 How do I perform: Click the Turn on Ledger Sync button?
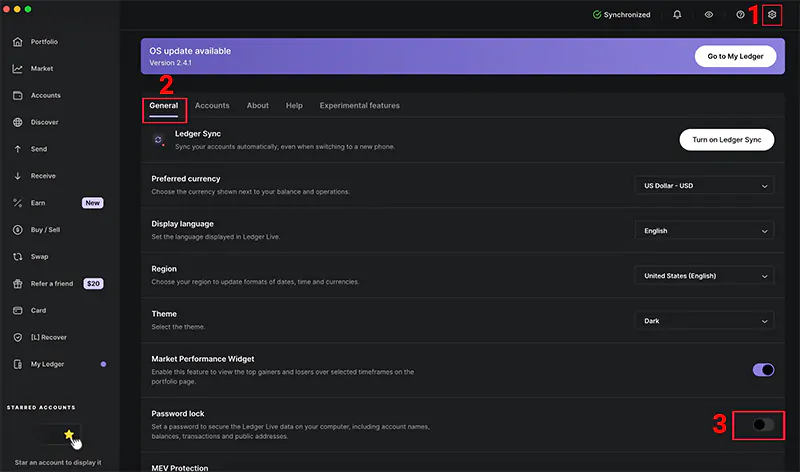click(726, 140)
